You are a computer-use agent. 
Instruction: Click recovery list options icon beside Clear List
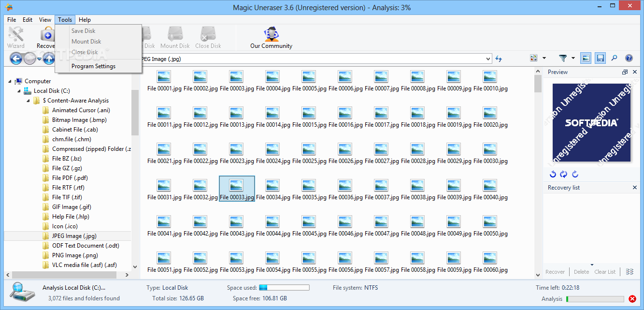tap(630, 272)
